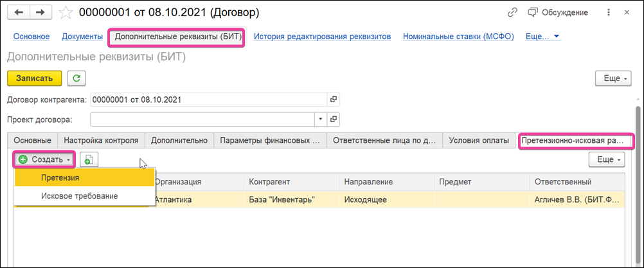This screenshot has height=268, width=644.
Task: Open the Основное link
Action: [31, 37]
